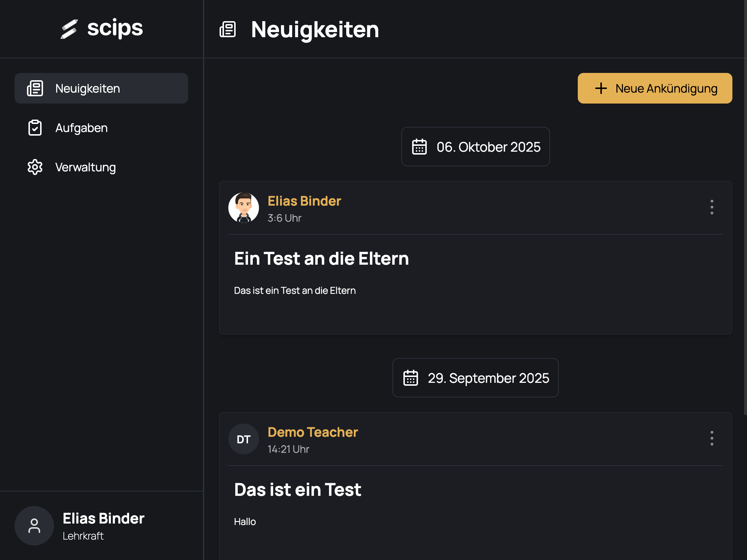Screen dimensions: 747x560
Task: Click the user profile icon at the sidebar bottom
Action: point(34,526)
